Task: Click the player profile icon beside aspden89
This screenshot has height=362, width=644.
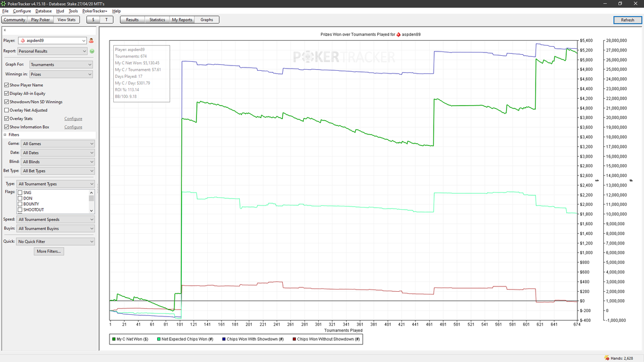Action: (91, 41)
